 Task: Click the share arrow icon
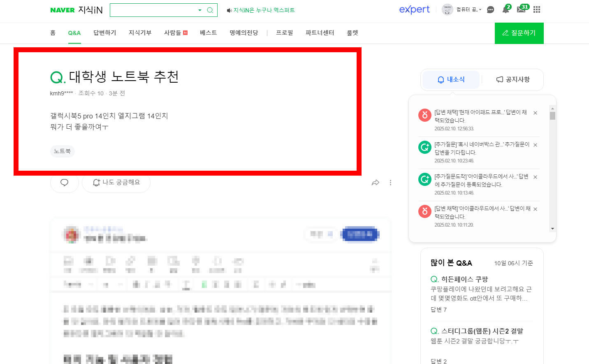(x=375, y=183)
